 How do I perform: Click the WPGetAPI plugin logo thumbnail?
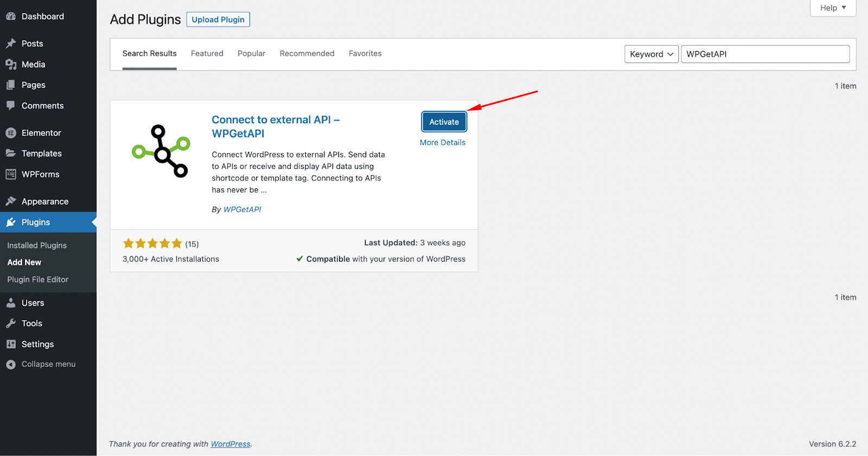[161, 151]
